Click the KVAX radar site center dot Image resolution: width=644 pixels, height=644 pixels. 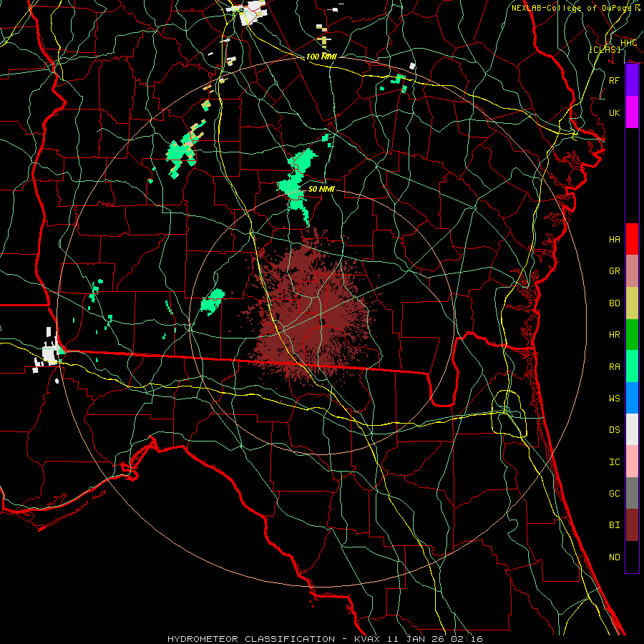coord(323,322)
